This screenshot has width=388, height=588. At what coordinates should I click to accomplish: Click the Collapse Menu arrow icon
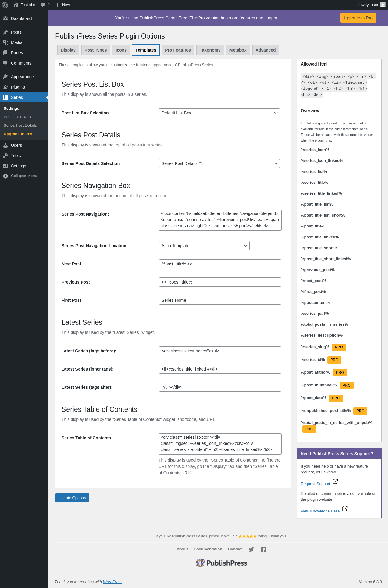tap(5, 176)
